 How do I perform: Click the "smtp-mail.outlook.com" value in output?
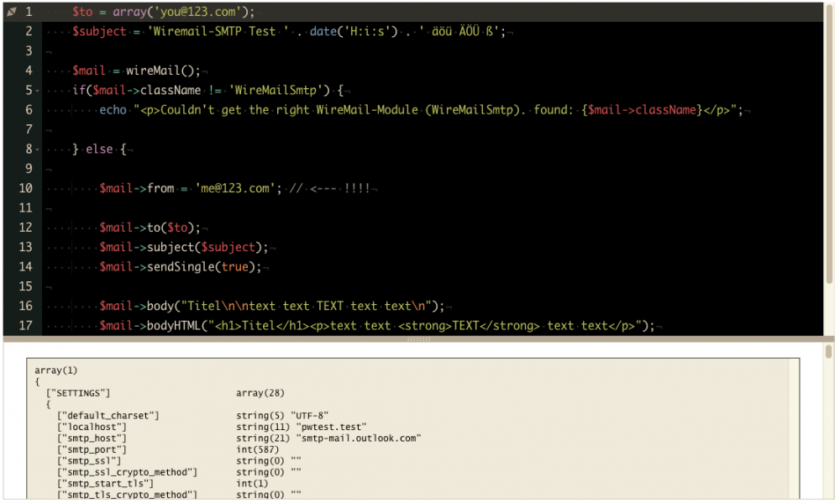359,438
